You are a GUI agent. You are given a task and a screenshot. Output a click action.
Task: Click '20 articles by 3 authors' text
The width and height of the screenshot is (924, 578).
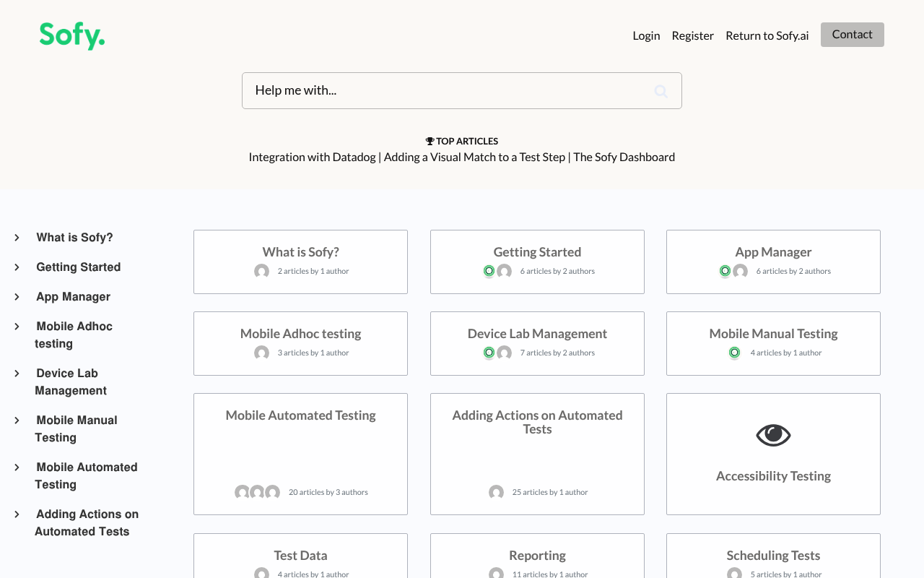(x=328, y=492)
